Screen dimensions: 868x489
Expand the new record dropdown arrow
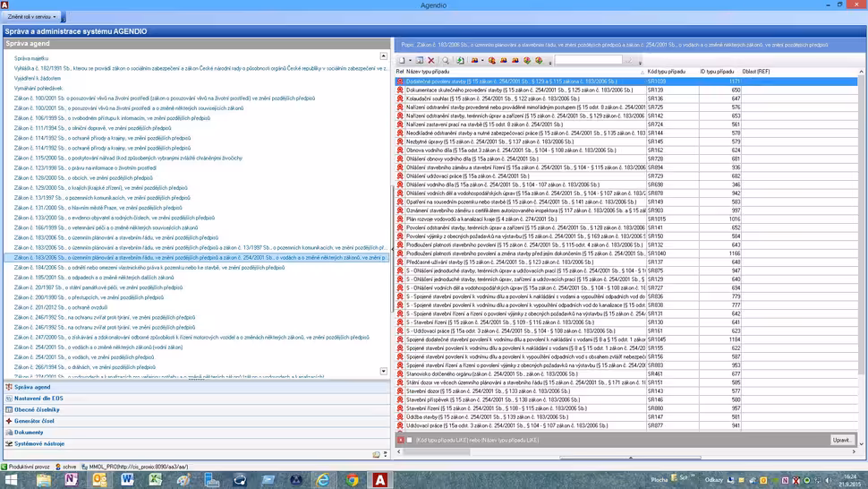411,61
